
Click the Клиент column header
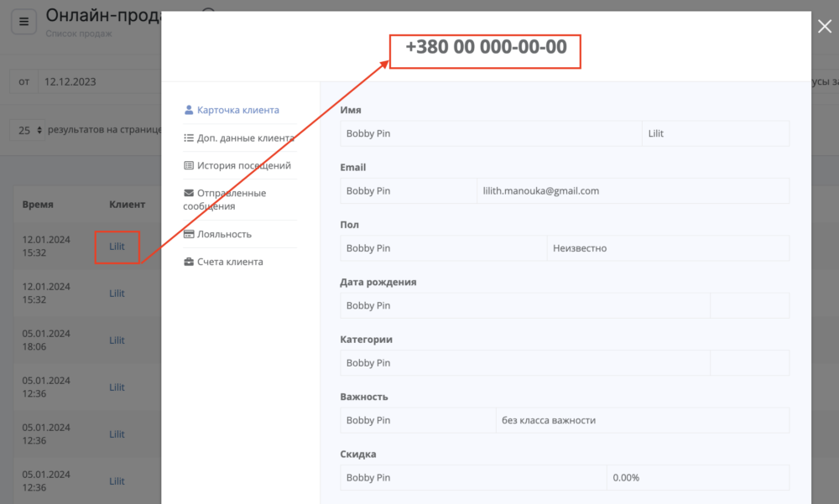[127, 205]
